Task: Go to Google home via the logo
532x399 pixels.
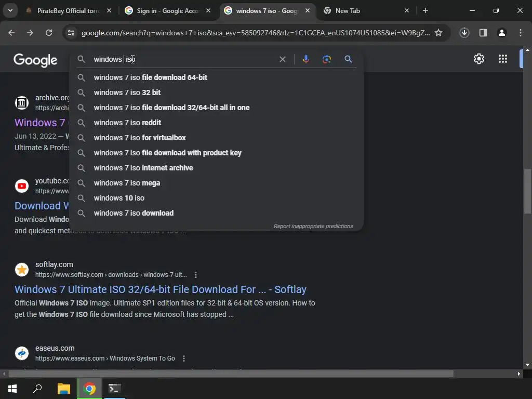Action: 36,60
